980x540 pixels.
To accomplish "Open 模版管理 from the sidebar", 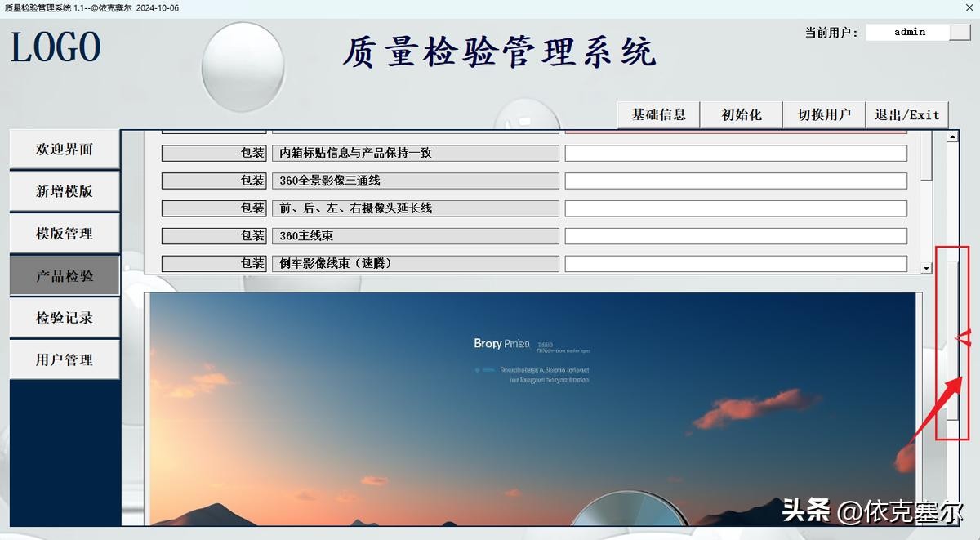I will coord(65,234).
